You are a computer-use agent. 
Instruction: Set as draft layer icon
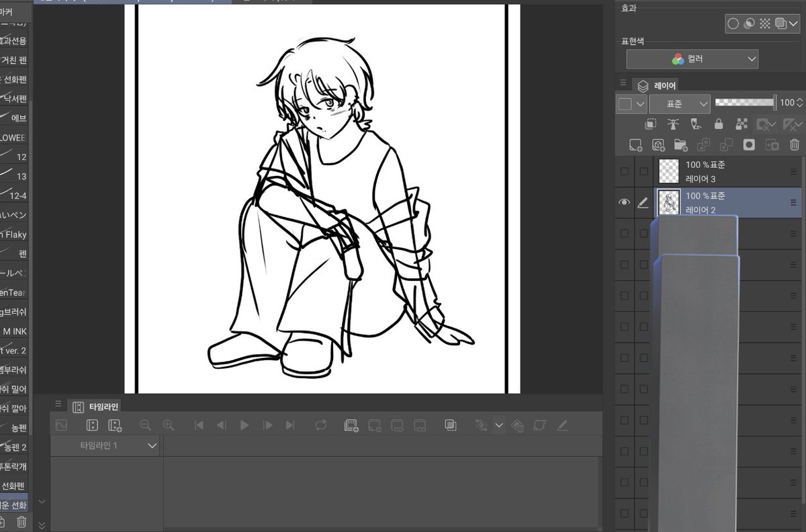coord(696,124)
